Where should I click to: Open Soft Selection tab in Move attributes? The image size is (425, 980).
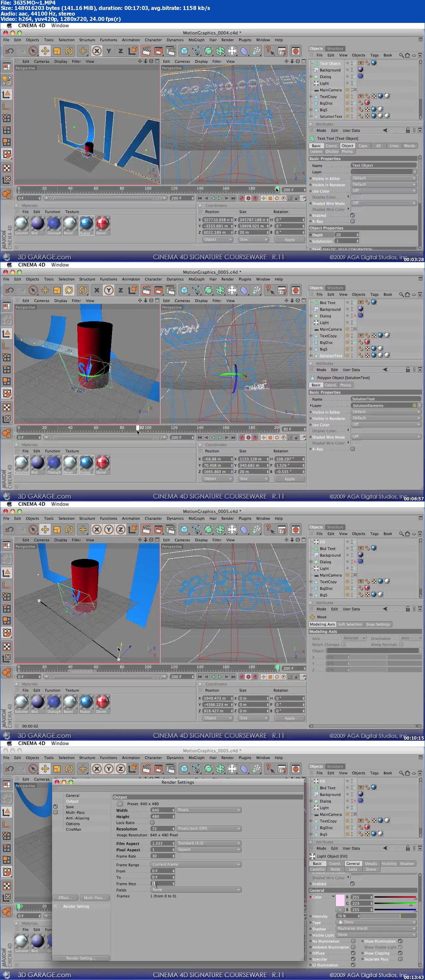coord(350,624)
